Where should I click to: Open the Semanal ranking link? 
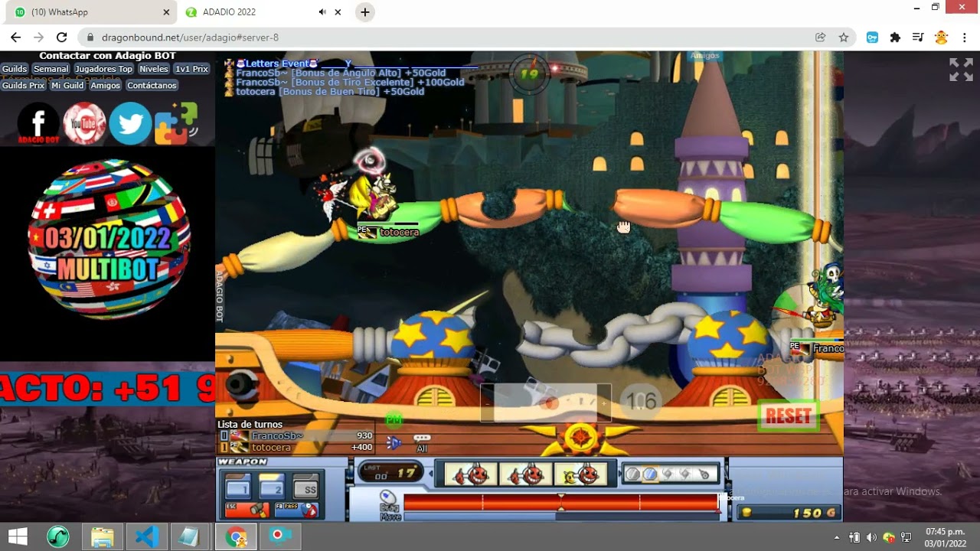pyautogui.click(x=51, y=69)
